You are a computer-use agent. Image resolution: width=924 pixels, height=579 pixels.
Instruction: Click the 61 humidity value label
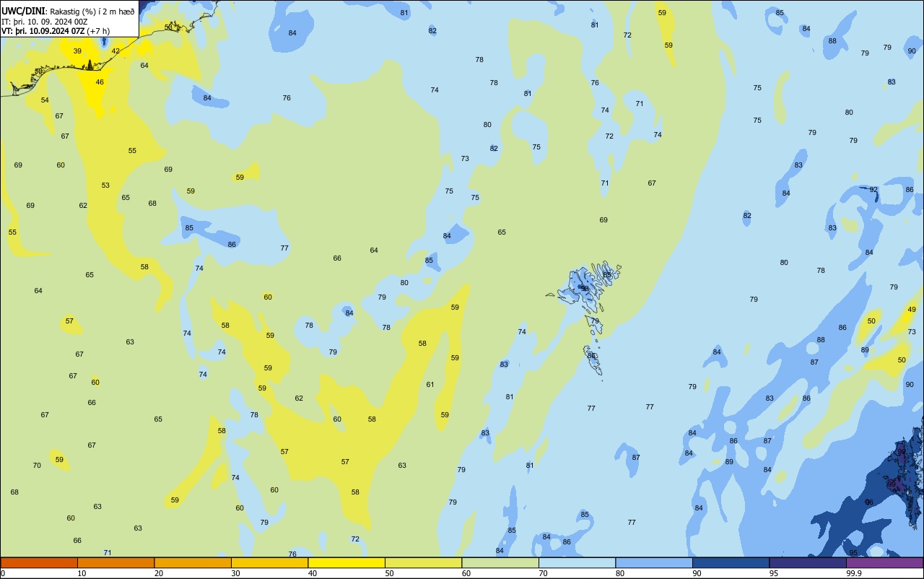point(430,385)
